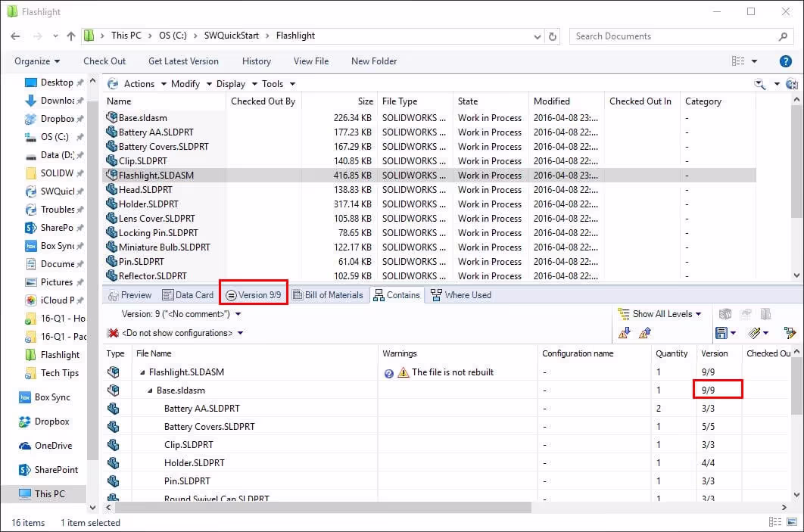Screen dimensions: 804x532
Task: Select OneDrive in the navigation pane
Action: (53, 446)
